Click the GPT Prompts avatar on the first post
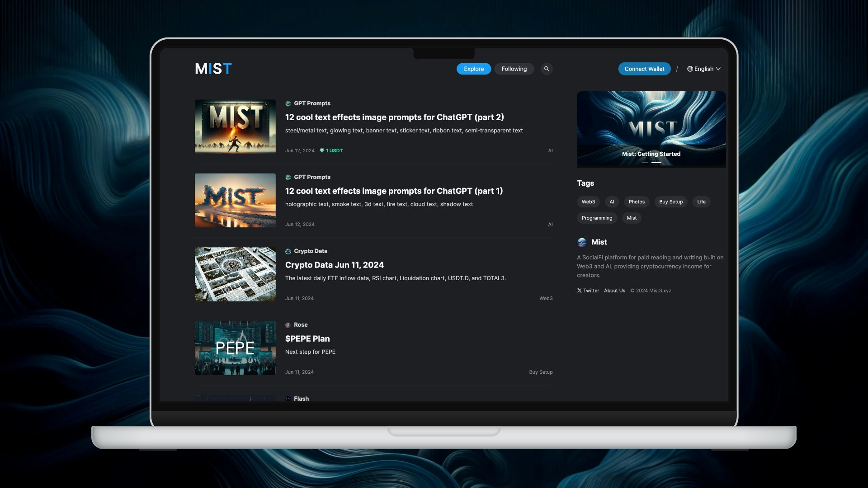 tap(288, 103)
